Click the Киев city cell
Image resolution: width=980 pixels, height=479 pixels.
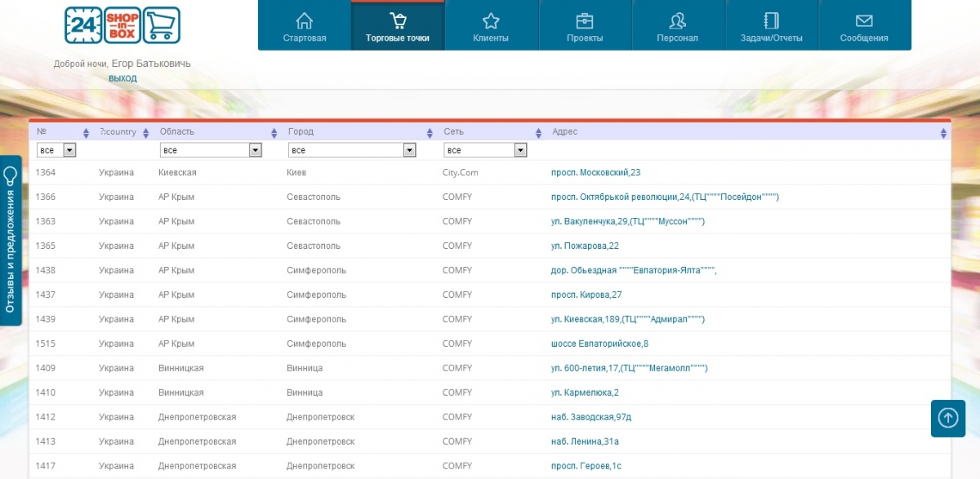click(x=296, y=173)
